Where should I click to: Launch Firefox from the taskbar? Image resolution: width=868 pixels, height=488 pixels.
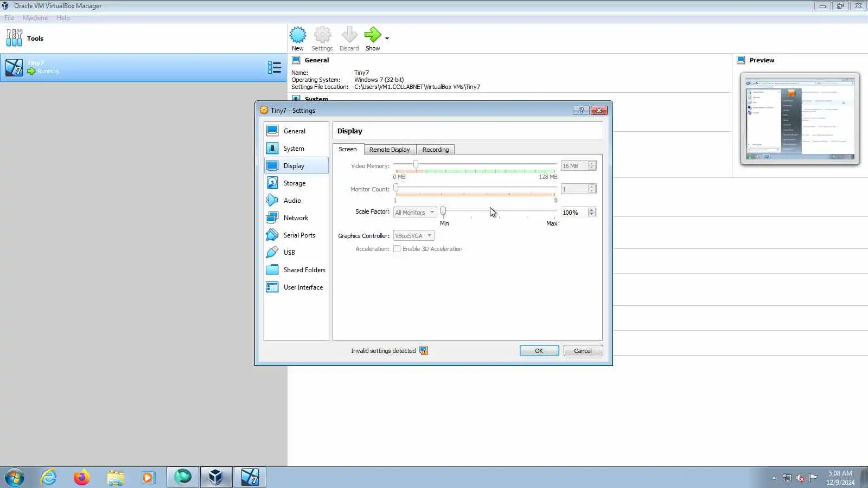tap(82, 478)
